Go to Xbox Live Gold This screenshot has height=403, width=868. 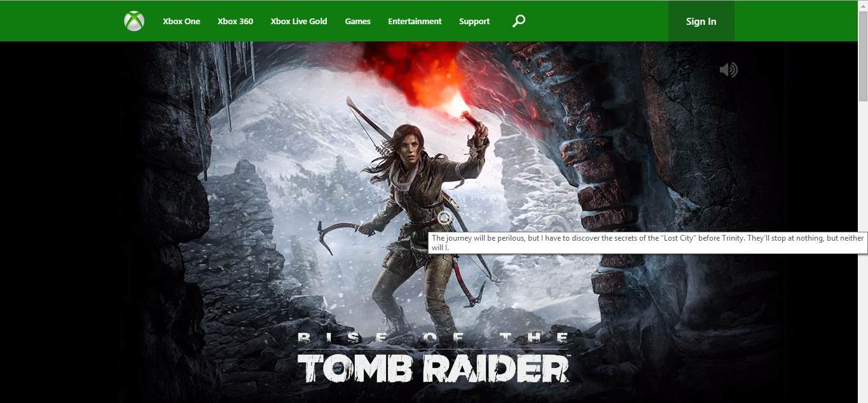click(299, 21)
